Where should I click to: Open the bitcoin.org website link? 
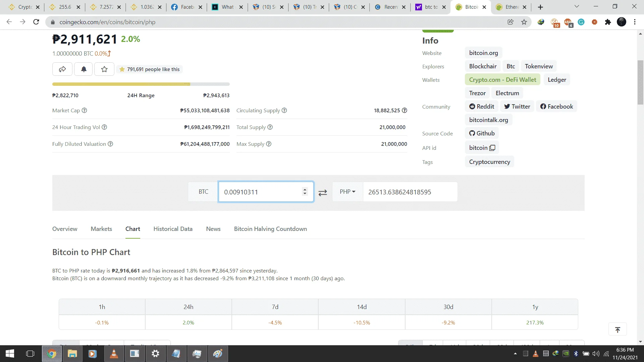[x=483, y=53]
